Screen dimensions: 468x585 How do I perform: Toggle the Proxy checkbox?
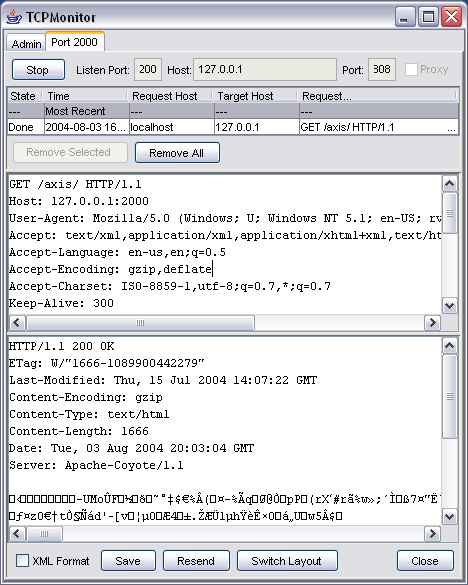(411, 70)
